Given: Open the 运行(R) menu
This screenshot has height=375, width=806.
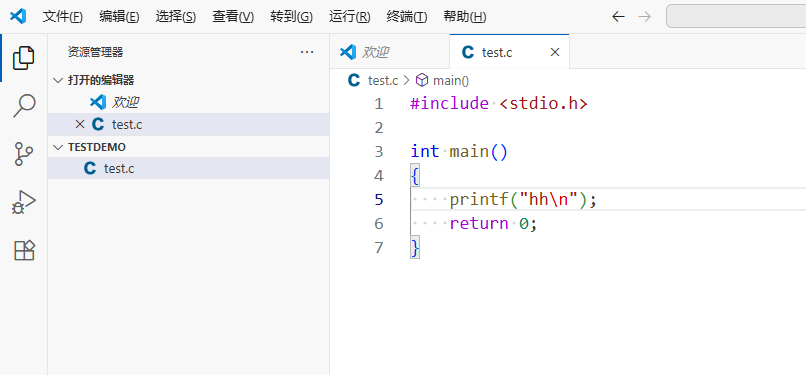Looking at the screenshot, I should pyautogui.click(x=350, y=16).
